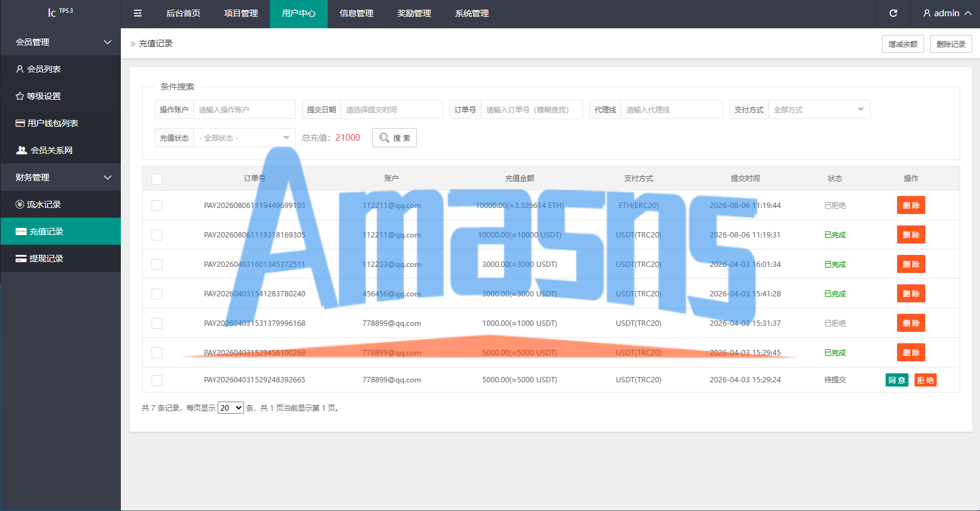The image size is (980, 511).
Task: Open the 会员列表 sidebar item
Action: click(61, 69)
